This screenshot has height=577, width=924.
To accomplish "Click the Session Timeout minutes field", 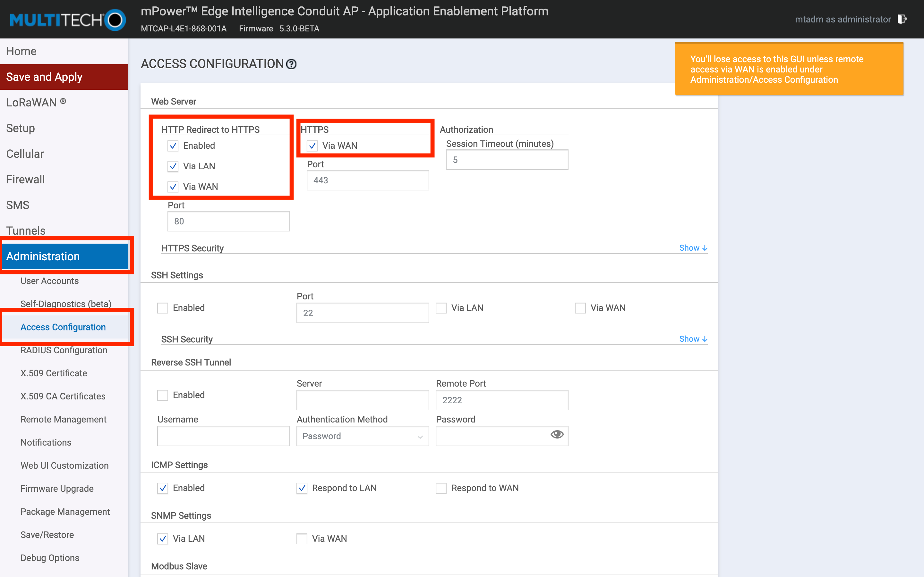I will 507,160.
